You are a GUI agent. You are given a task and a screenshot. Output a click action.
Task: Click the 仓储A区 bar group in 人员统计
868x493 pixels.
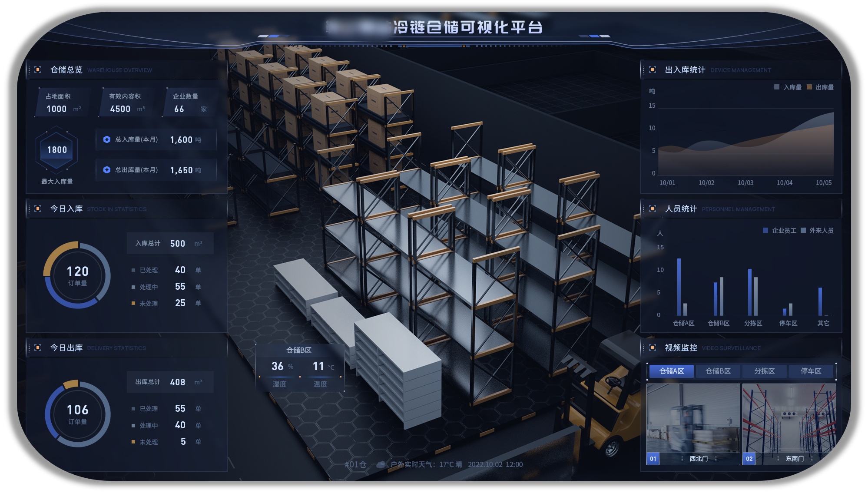[682, 287]
